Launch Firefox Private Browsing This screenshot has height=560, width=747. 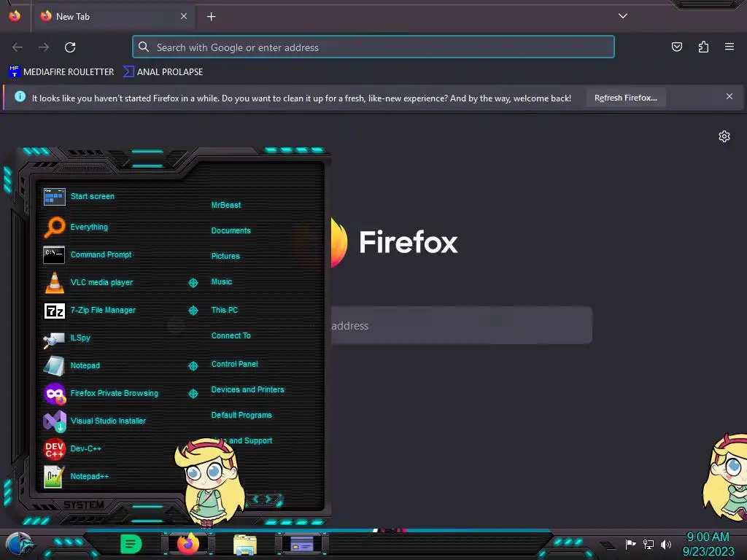click(x=115, y=393)
